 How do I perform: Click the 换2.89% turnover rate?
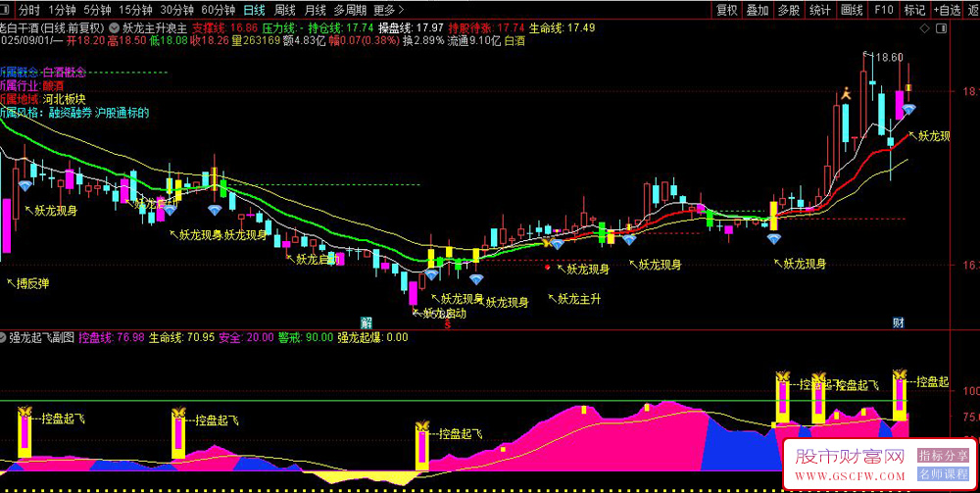pyautogui.click(x=423, y=41)
